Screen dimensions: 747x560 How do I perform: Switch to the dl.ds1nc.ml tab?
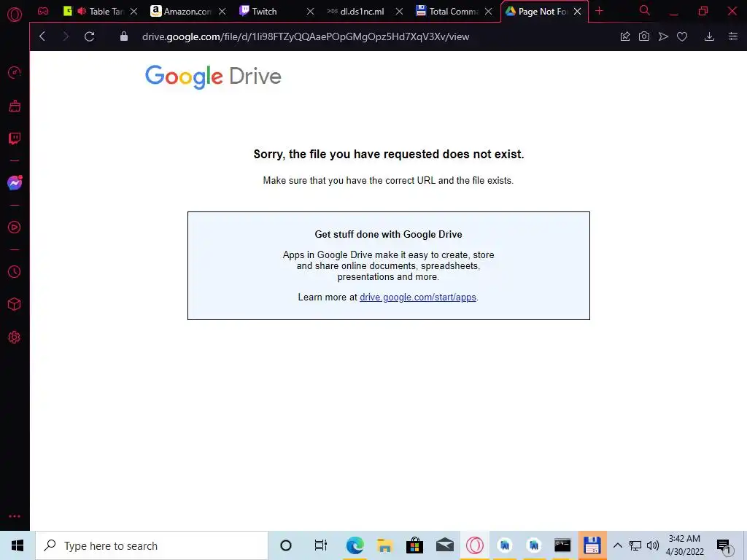(x=365, y=12)
